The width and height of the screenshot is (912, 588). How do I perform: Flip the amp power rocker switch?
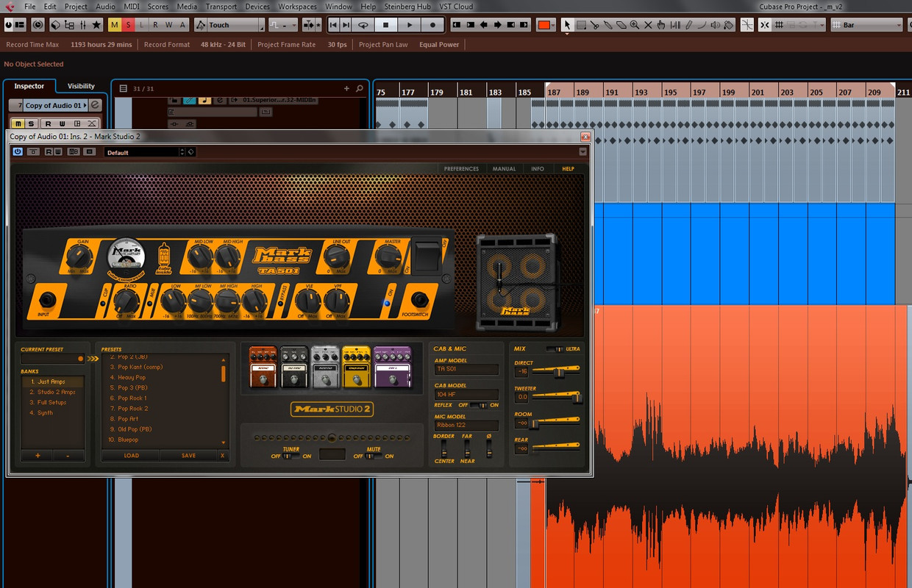(x=428, y=257)
